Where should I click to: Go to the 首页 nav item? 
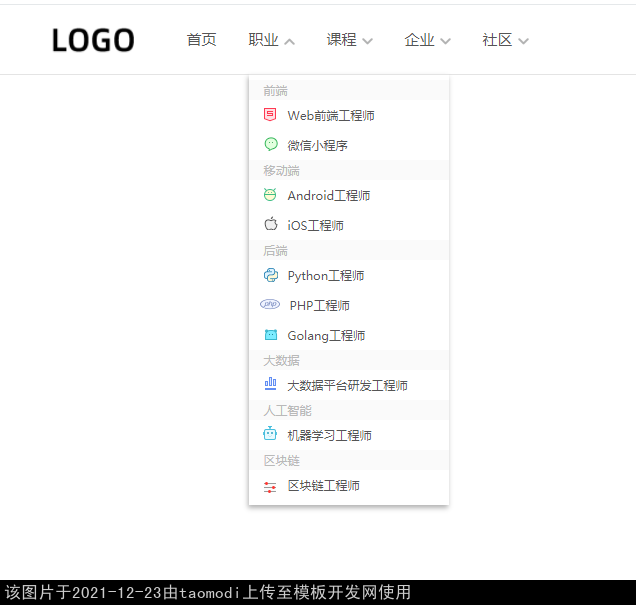point(201,40)
